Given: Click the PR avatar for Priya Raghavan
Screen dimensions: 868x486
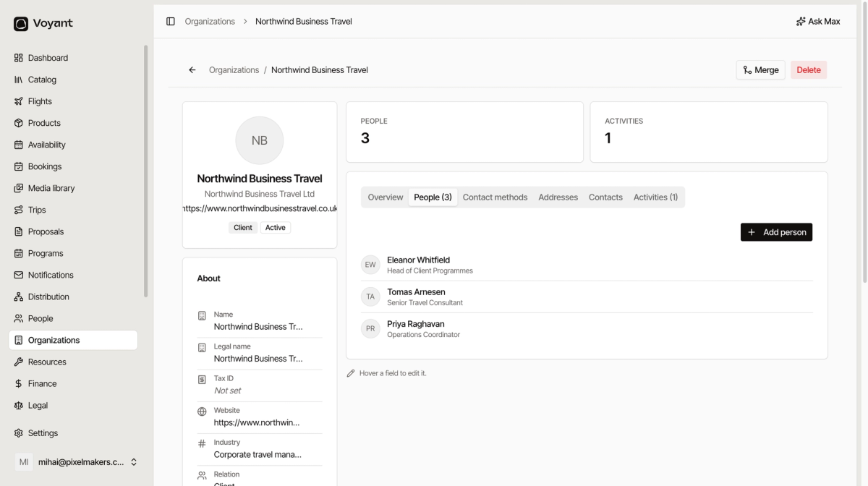Looking at the screenshot, I should click(x=370, y=328).
